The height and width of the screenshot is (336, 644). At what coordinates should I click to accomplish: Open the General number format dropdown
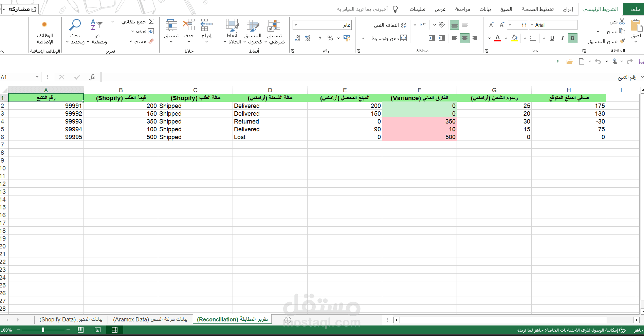click(295, 25)
